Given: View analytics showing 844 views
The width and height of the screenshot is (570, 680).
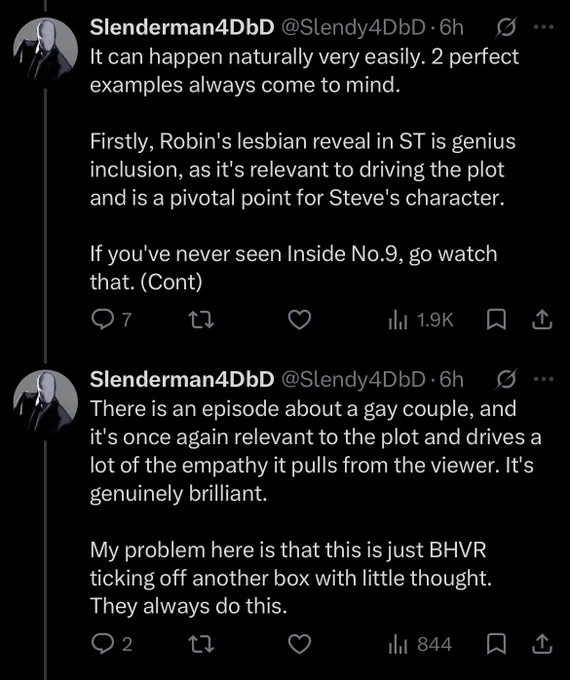Looking at the screenshot, I should (420, 644).
